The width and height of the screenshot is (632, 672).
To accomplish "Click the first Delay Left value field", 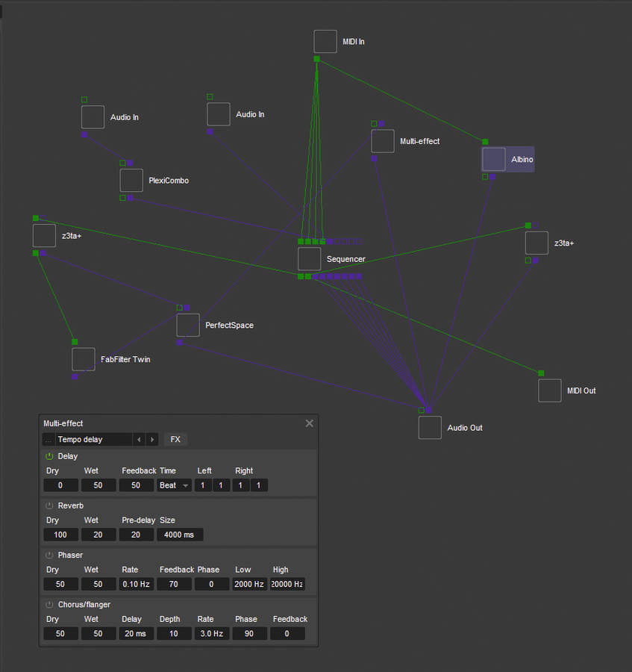I will (x=203, y=485).
